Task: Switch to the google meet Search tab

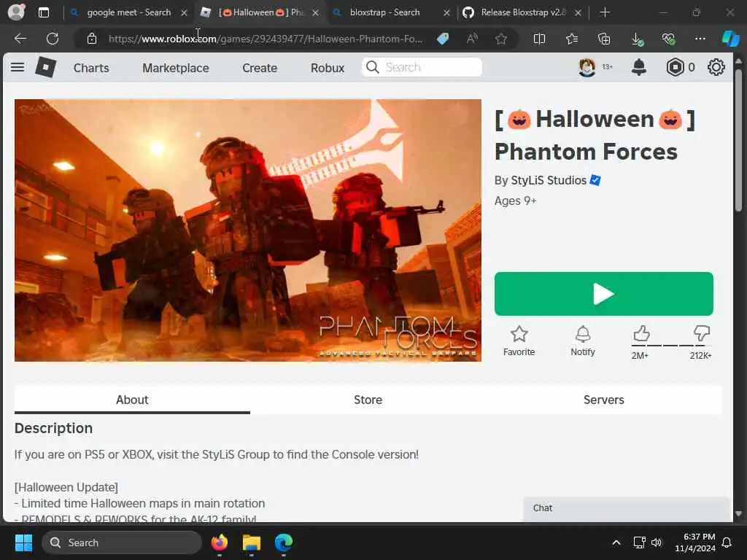Action: (x=128, y=12)
